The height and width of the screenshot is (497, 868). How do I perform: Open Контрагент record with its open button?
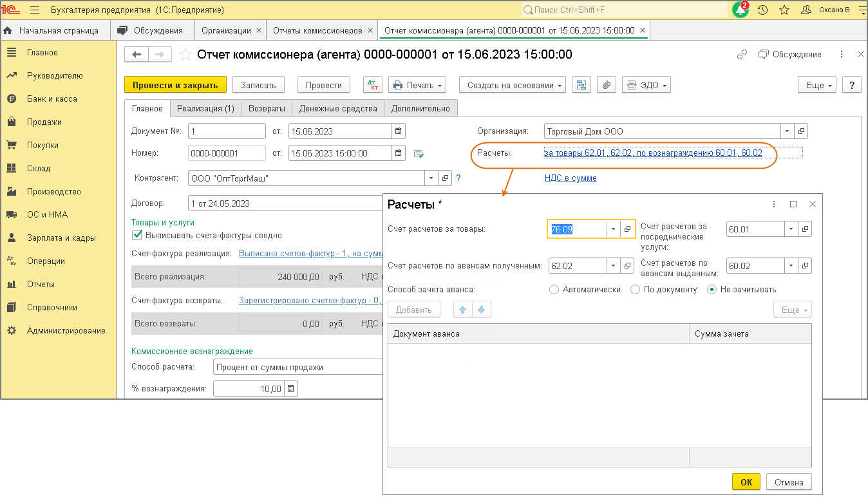coord(445,178)
